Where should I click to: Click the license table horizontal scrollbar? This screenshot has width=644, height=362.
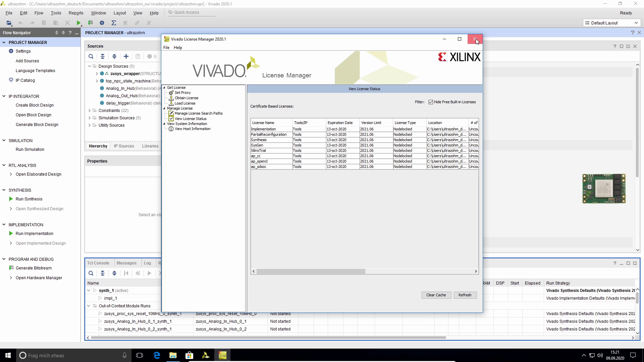coord(310,271)
